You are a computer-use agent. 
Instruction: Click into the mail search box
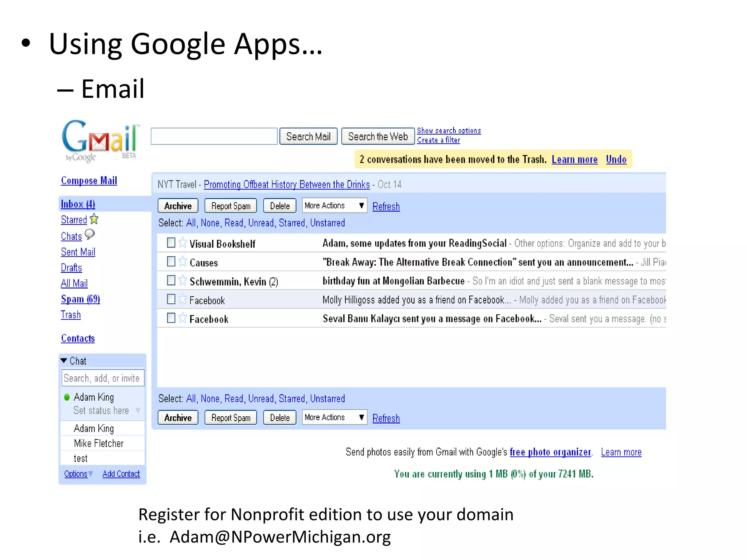[214, 136]
